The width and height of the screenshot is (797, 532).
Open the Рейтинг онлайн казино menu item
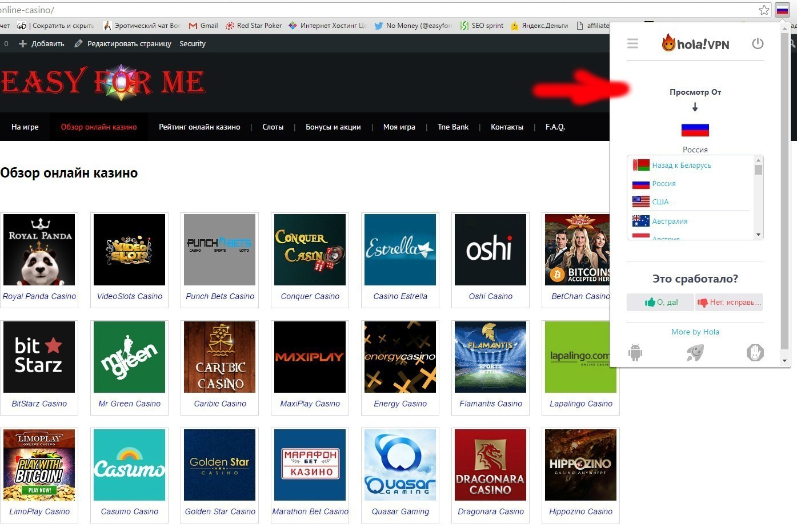[x=199, y=127]
